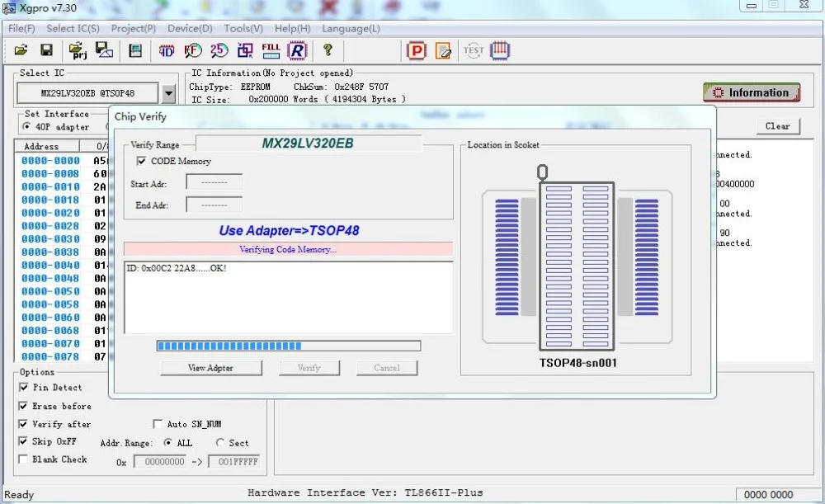Viewport: 825px width, 504px height.
Task: Enable Auto SN_NUM checkbox
Action: coord(158,424)
